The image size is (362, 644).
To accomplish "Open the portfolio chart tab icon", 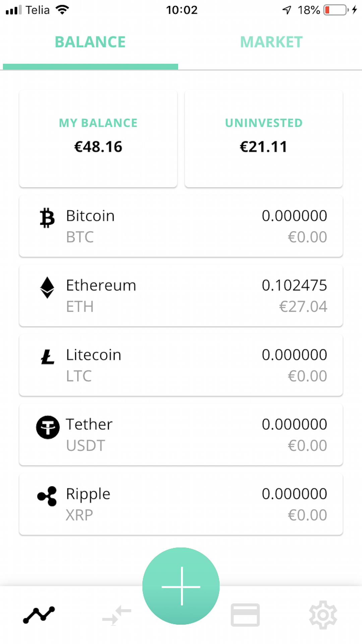I will pyautogui.click(x=39, y=615).
